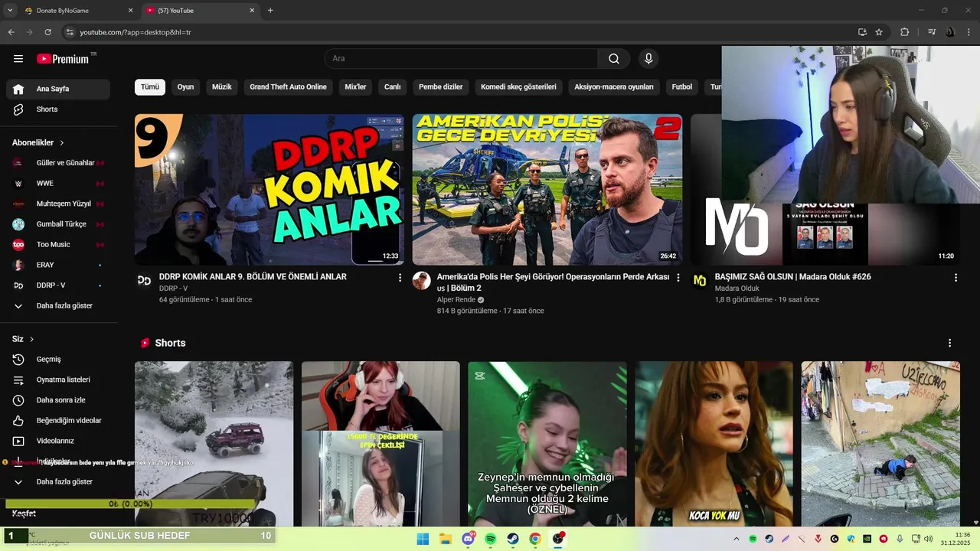This screenshot has width=980, height=551.
Task: Click the search magnifier button
Action: point(614,59)
